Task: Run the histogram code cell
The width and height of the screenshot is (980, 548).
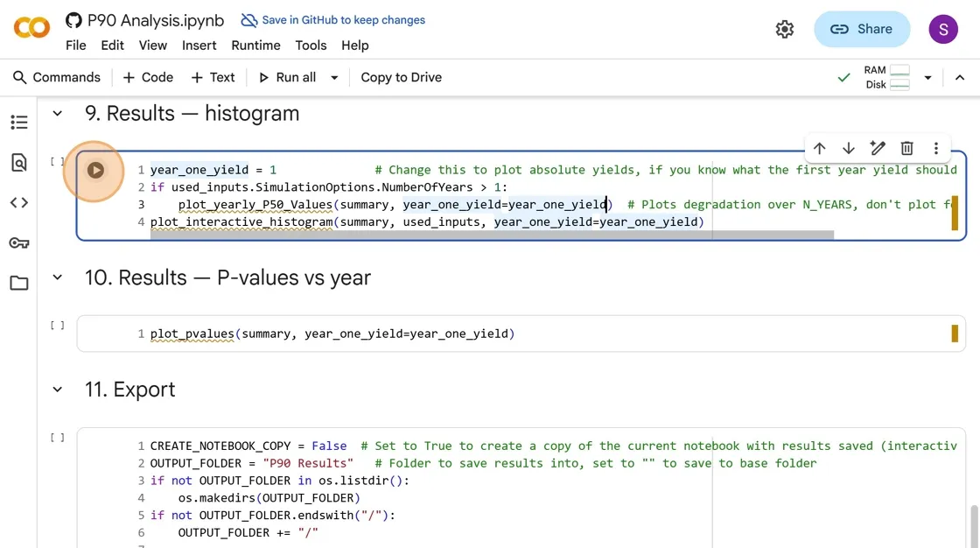Action: coord(95,171)
